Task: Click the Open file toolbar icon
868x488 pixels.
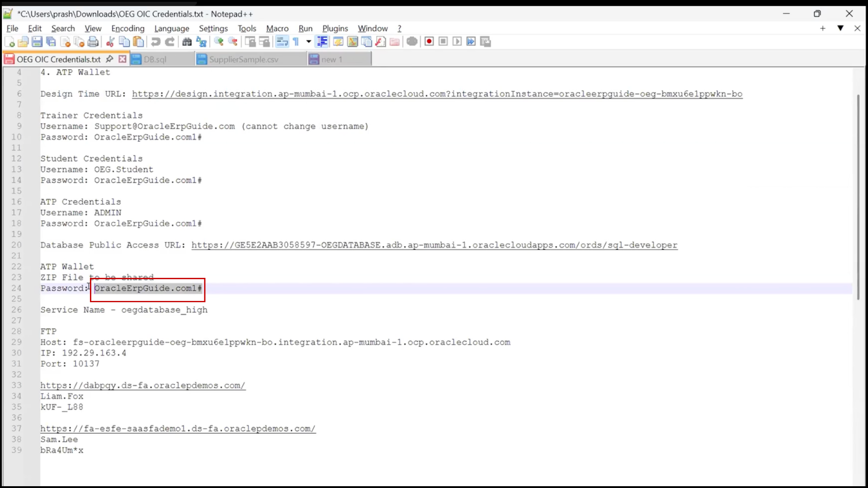Action: click(x=23, y=42)
